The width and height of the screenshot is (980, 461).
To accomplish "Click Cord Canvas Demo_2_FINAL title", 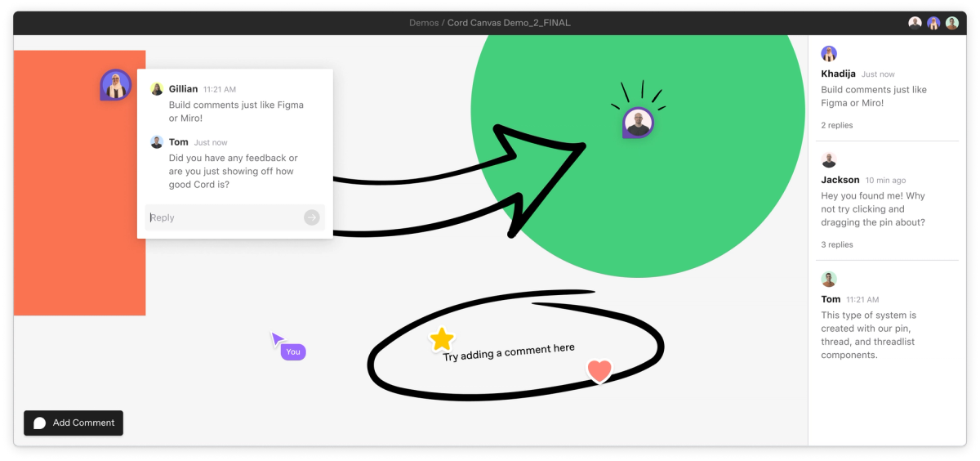I will [x=509, y=23].
